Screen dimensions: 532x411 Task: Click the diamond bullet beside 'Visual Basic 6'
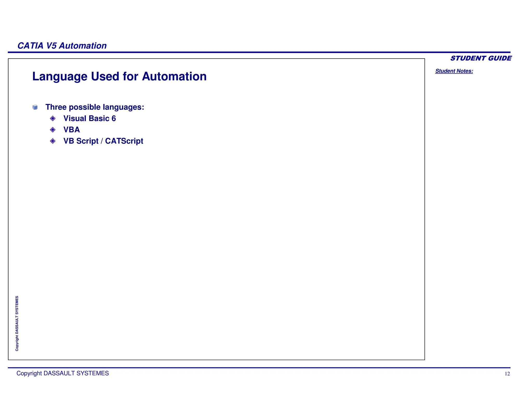[53, 118]
